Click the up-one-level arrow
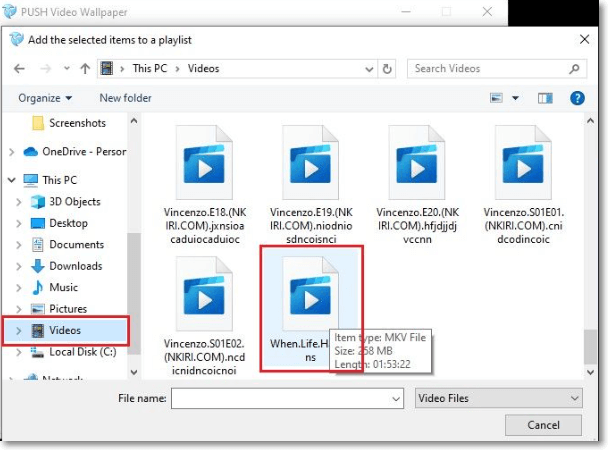This screenshot has height=450, width=608. click(x=85, y=69)
